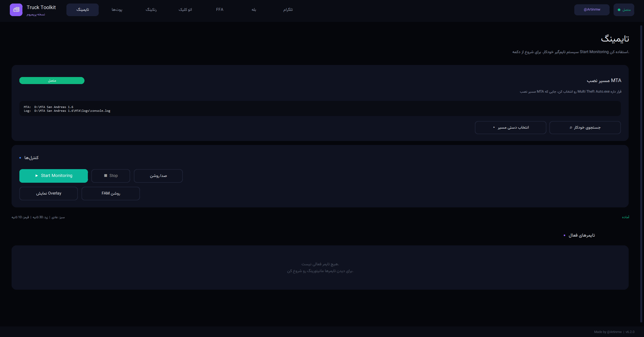644x337 pixels.
Task: Start monitoring with the green button
Action: pyautogui.click(x=54, y=176)
